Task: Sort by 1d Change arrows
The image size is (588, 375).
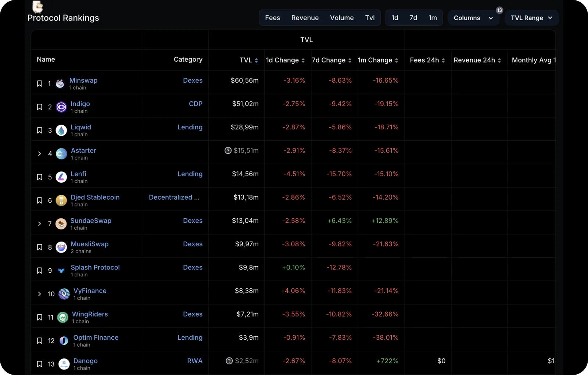Action: (x=303, y=61)
